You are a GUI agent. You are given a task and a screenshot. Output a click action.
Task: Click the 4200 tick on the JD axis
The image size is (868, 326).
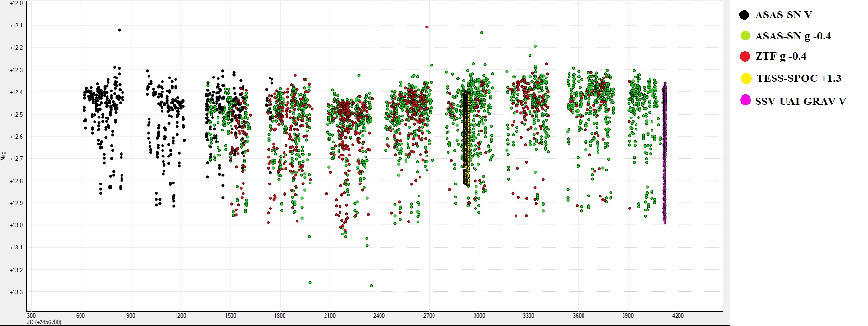click(678, 316)
